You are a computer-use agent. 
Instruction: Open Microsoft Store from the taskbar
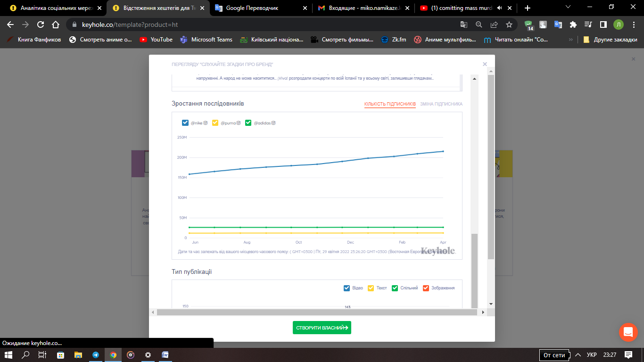[60, 355]
